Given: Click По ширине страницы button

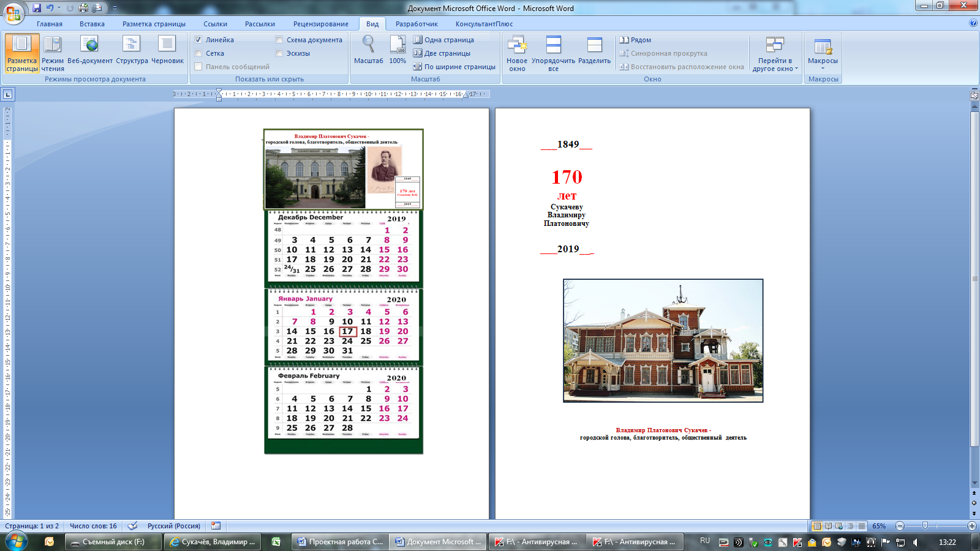Looking at the screenshot, I should (x=454, y=67).
